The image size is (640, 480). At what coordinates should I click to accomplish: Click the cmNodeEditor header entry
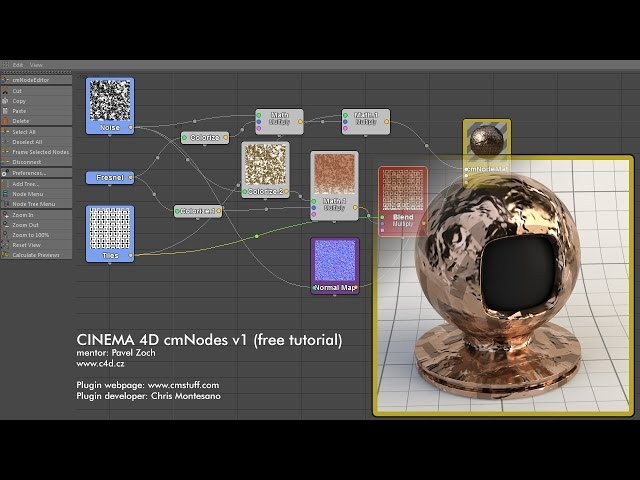36,80
